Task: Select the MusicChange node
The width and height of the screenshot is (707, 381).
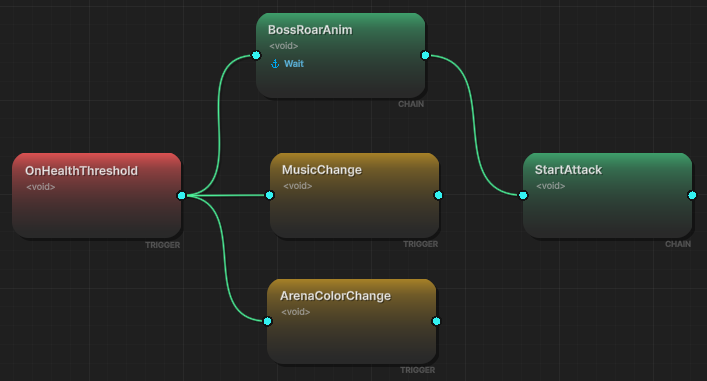Action: pyautogui.click(x=354, y=195)
